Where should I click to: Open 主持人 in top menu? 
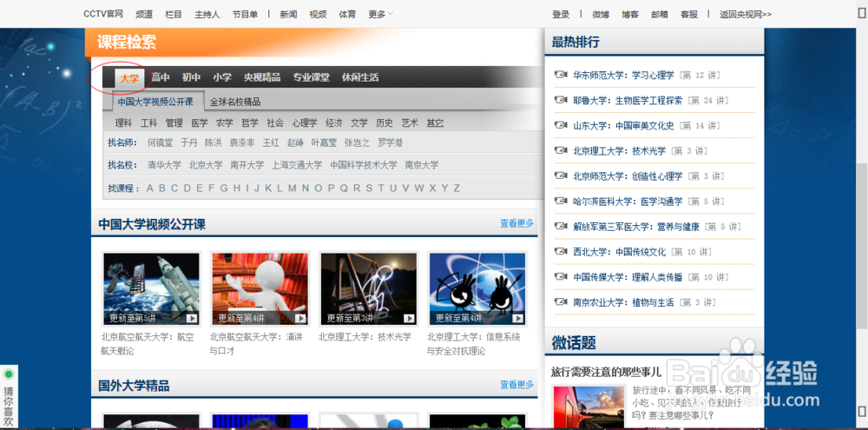click(207, 15)
